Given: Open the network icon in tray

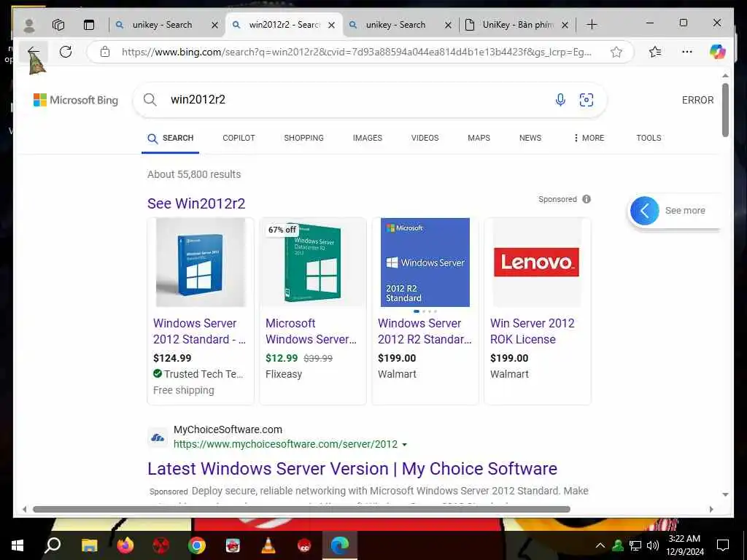Looking at the screenshot, I should coord(635,545).
